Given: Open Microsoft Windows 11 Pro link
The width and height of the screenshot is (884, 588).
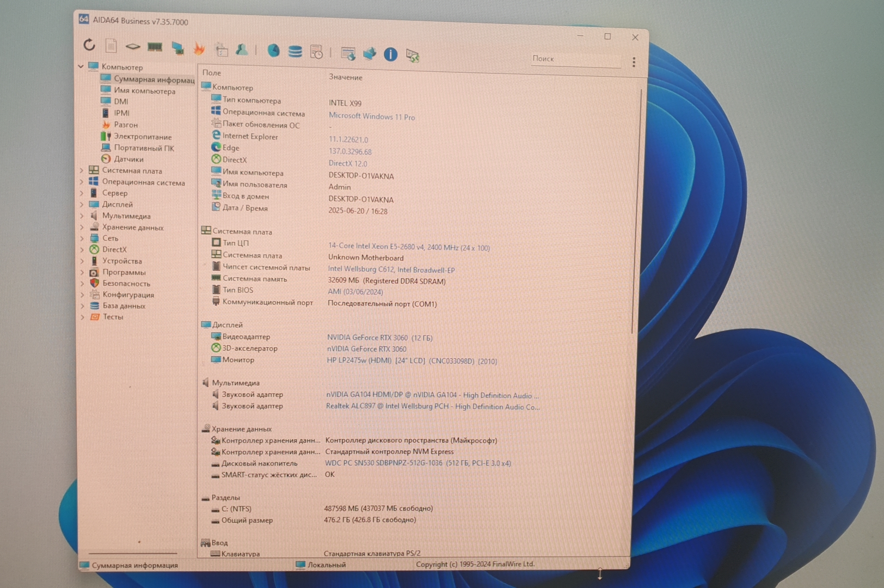Looking at the screenshot, I should 372,117.
